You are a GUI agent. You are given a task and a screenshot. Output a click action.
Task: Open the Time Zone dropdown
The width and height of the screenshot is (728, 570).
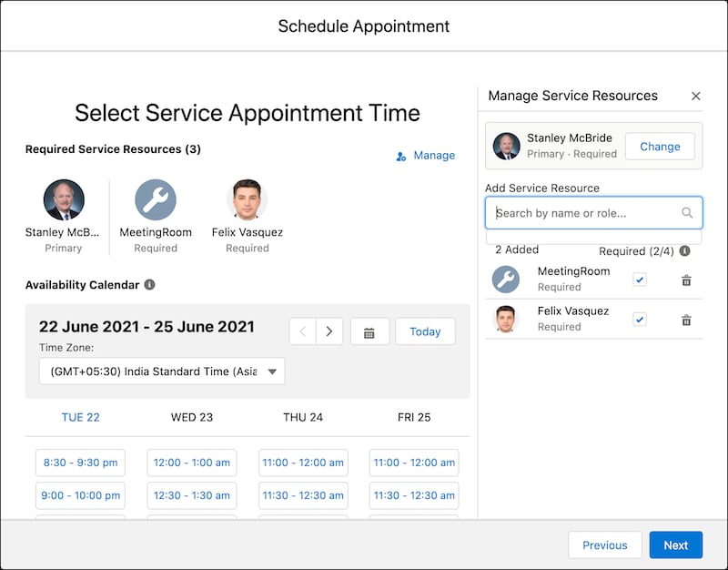point(162,372)
